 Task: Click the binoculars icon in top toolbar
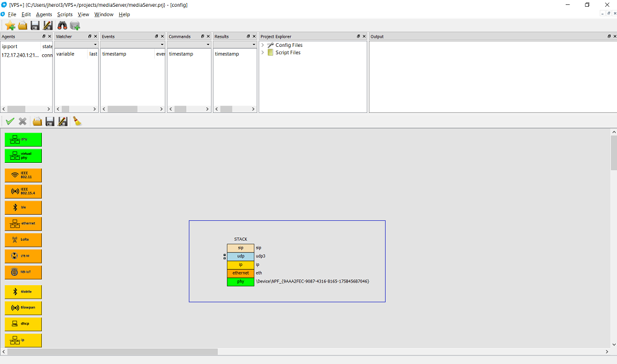click(x=62, y=25)
